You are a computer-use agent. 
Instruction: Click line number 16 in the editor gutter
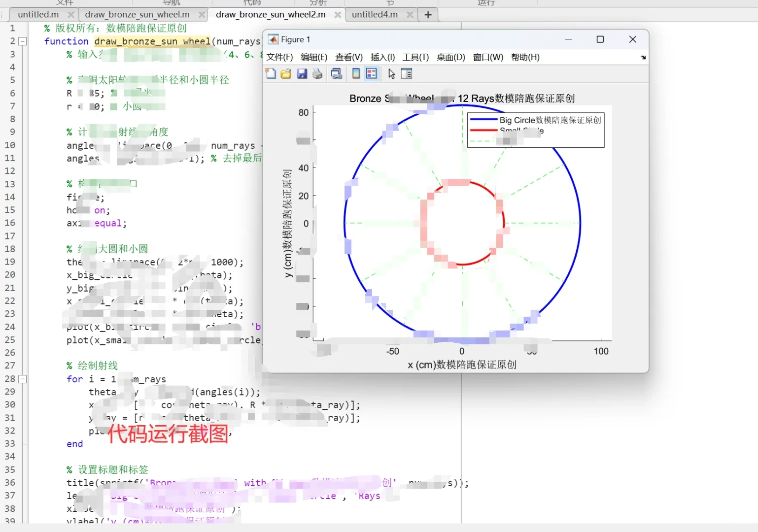click(10, 223)
